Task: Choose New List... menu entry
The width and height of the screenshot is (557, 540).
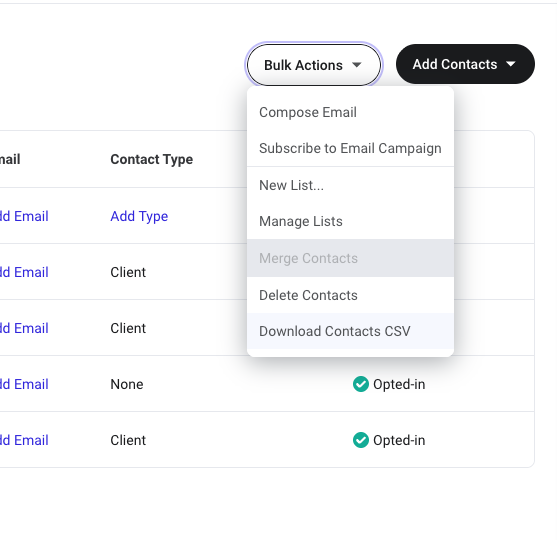Action: [x=350, y=185]
